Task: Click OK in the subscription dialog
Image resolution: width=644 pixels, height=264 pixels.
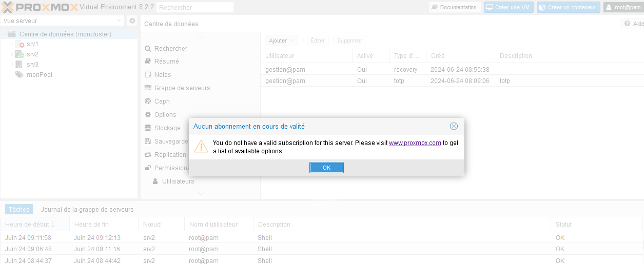Action: click(x=326, y=168)
